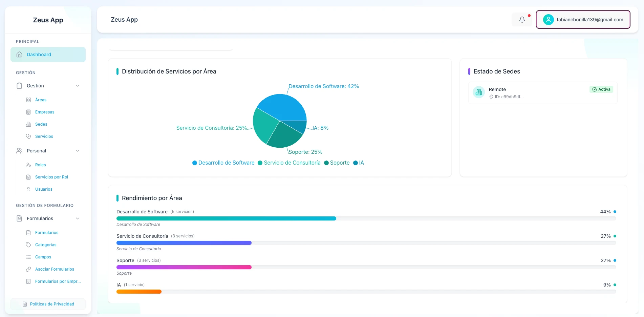Click the Servicios por Rol document icon
The width and height of the screenshot is (644, 317).
[28, 177]
